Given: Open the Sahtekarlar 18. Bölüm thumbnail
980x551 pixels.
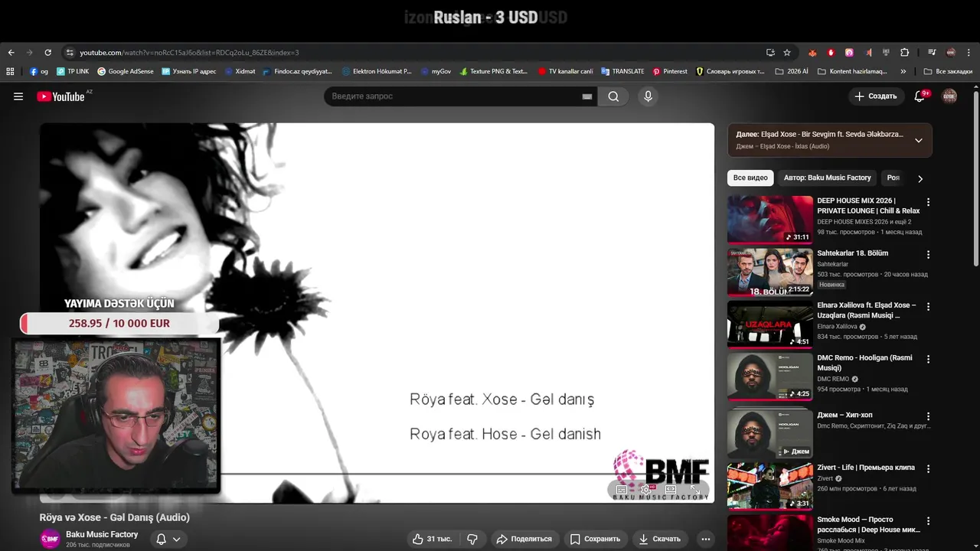Looking at the screenshot, I should 770,272.
